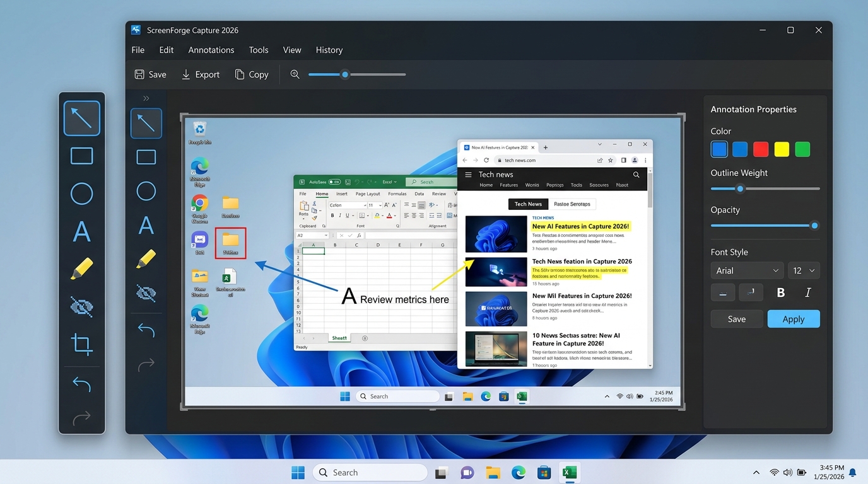Choose the Ellipse tool in the docked sidebar
868x484 pixels.
[146, 191]
